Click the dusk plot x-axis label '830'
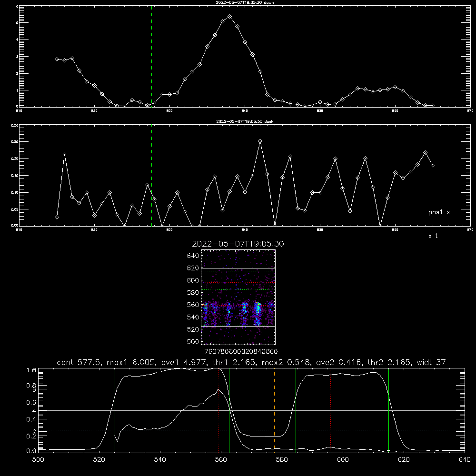This screenshot has height=476, width=476. (169, 230)
